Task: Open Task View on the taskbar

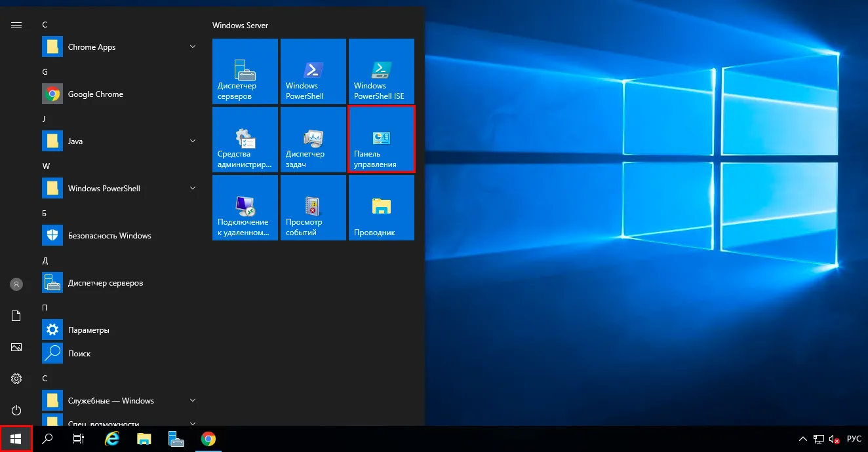Action: (79, 439)
